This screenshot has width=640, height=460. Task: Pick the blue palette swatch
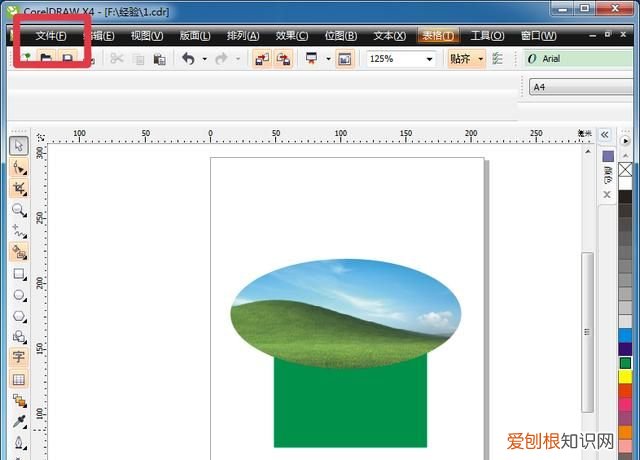click(625, 336)
